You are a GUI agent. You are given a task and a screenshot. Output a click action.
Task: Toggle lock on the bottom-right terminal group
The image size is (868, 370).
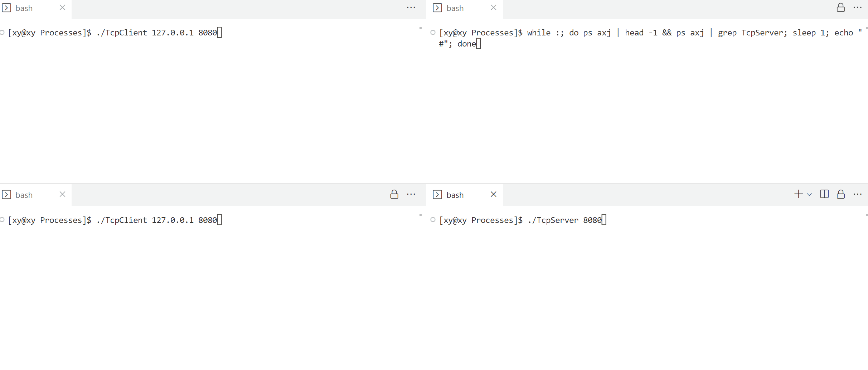(841, 194)
